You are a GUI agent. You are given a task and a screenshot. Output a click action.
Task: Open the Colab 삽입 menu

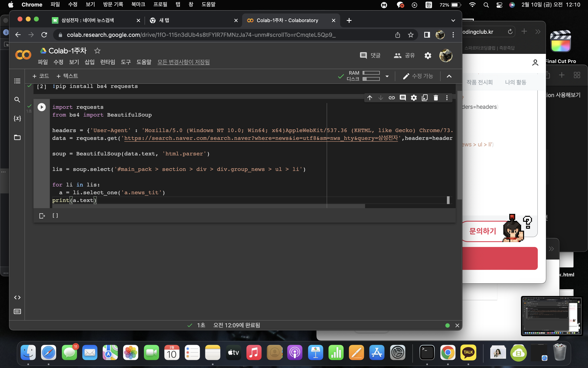pos(89,62)
